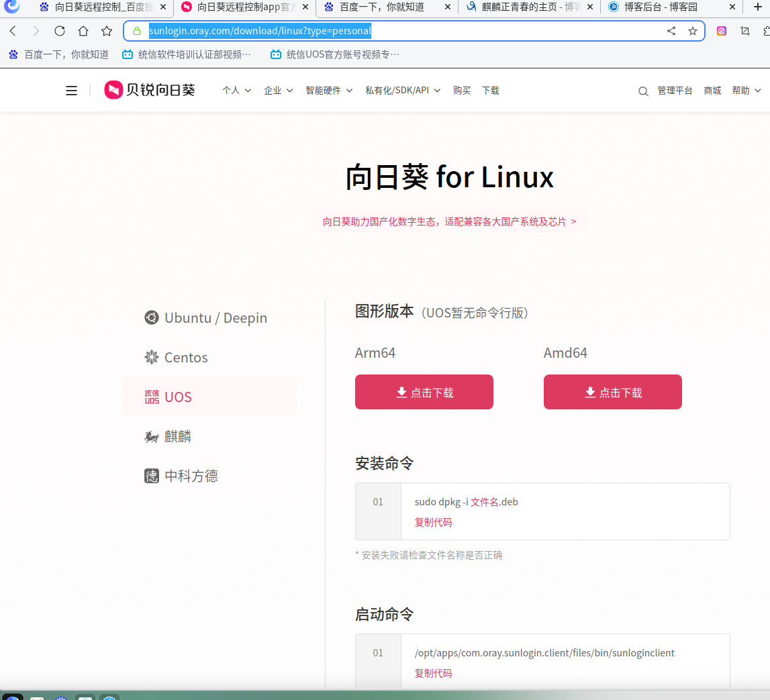Click the 贝锐向日葵 logo
770x700 pixels.
[149, 90]
